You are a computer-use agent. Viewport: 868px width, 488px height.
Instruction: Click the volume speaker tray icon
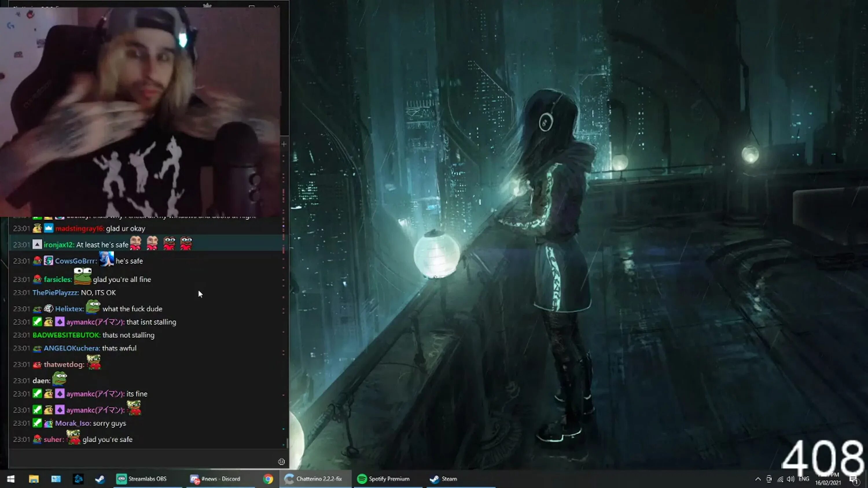point(790,479)
